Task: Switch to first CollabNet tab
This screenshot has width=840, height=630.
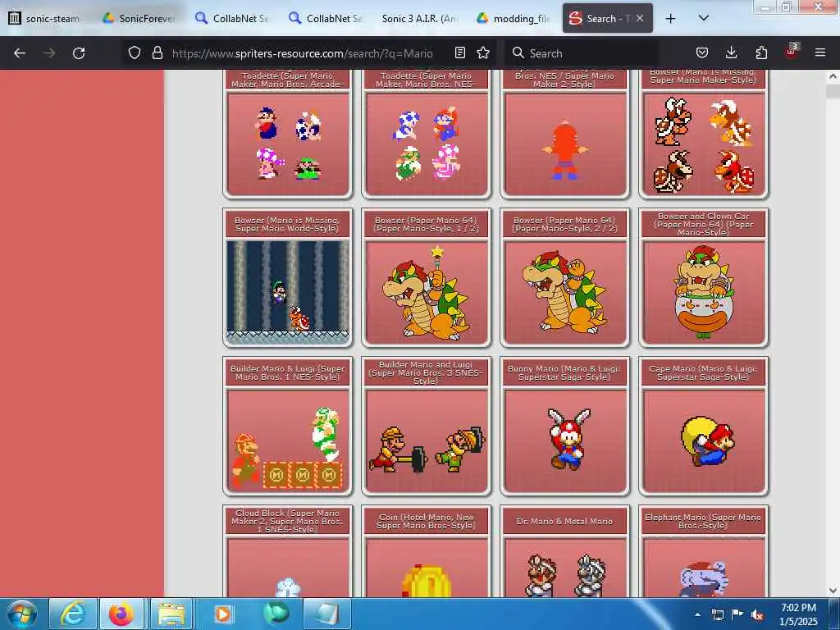Action: (232, 19)
